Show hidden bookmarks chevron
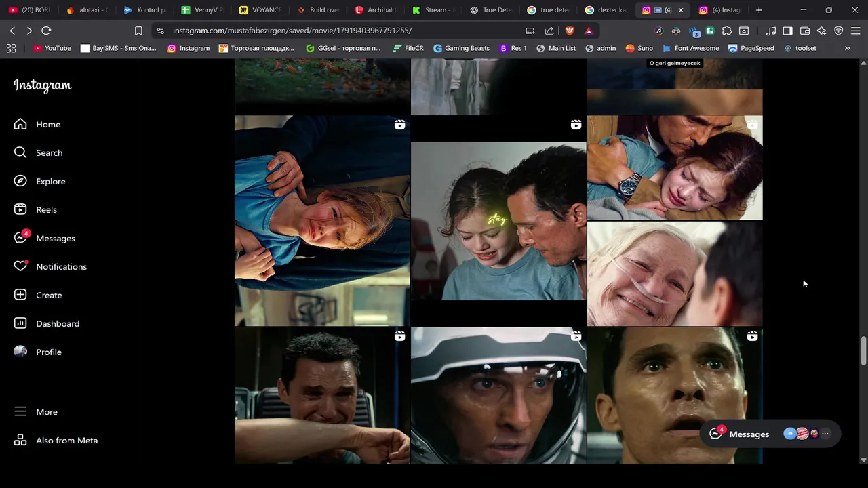The image size is (868, 488). [847, 48]
